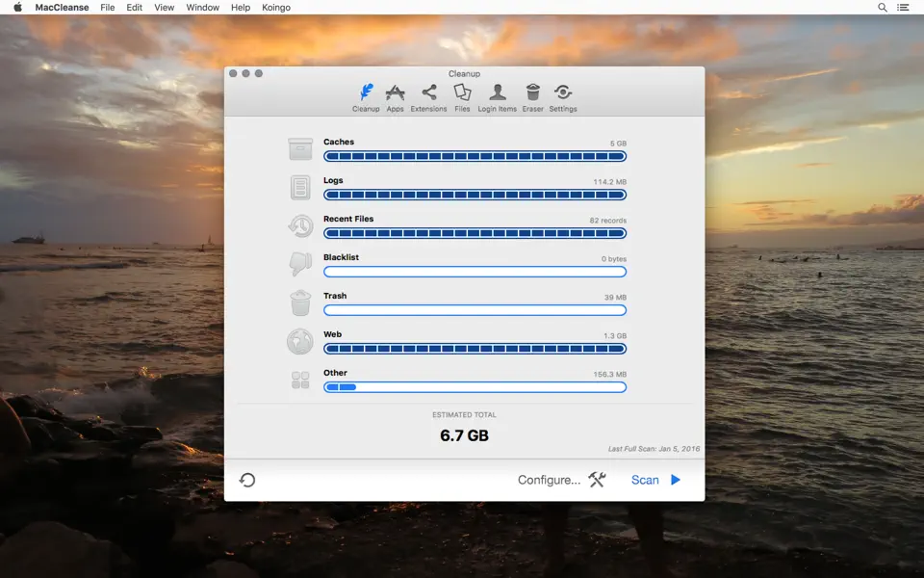Click the Blacklist thumbs-down icon
Screen dimensions: 924x578
pyautogui.click(x=300, y=263)
